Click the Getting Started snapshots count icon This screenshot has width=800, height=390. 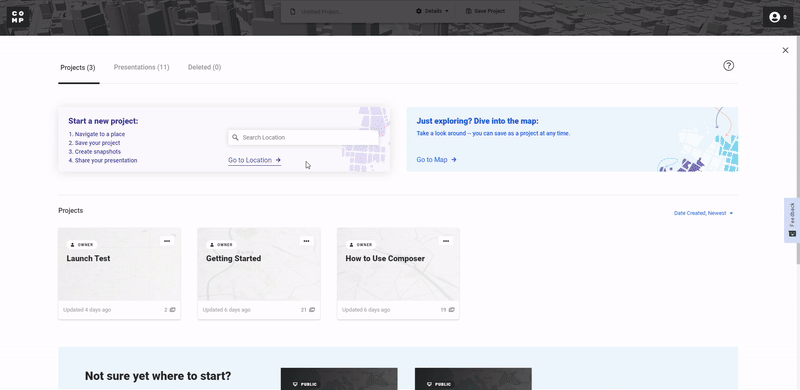pos(312,310)
